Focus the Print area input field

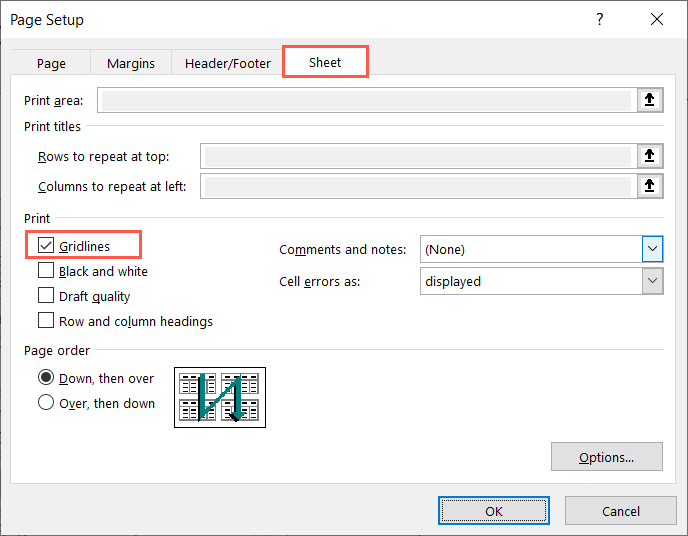click(367, 100)
